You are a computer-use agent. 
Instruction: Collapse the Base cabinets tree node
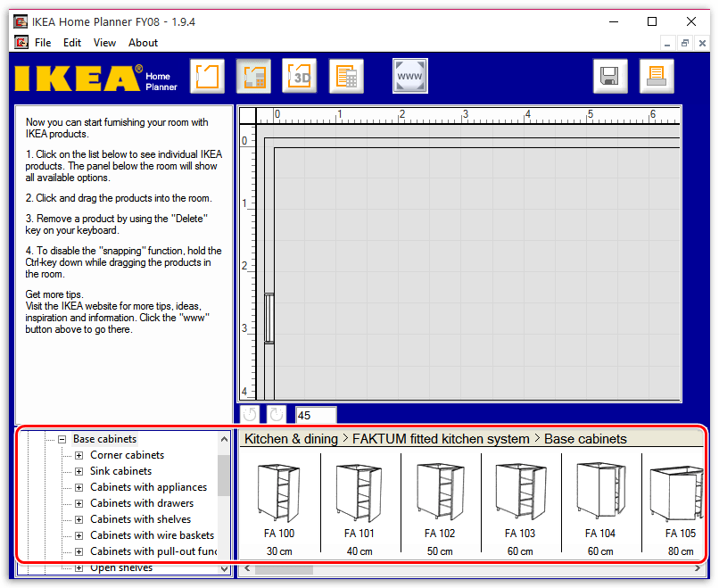pos(62,439)
